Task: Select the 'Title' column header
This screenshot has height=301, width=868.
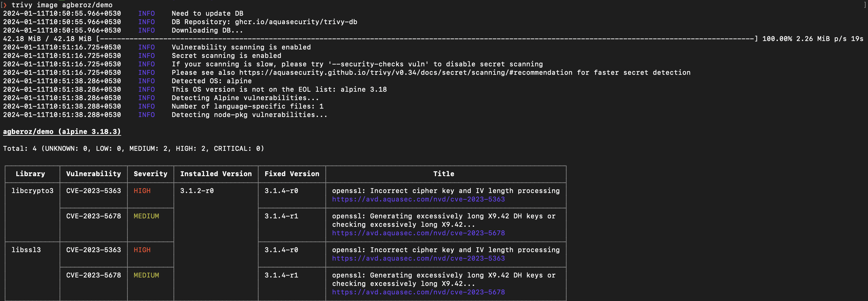Action: pyautogui.click(x=443, y=174)
